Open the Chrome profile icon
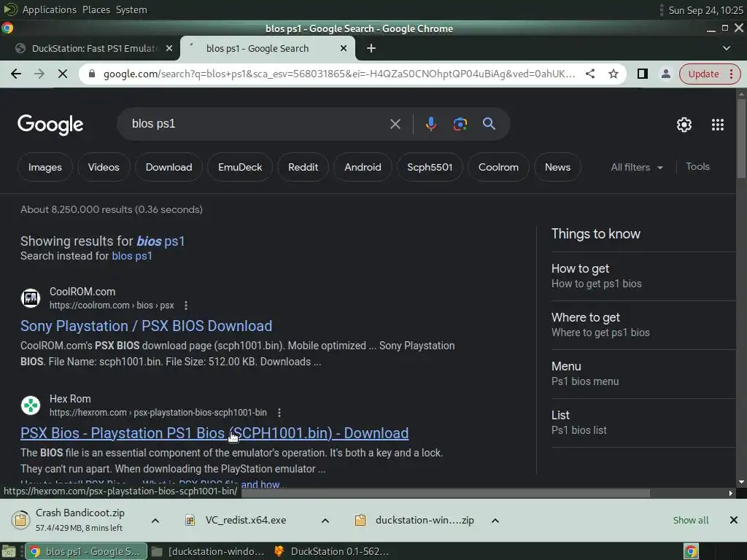The width and height of the screenshot is (747, 560). point(665,74)
